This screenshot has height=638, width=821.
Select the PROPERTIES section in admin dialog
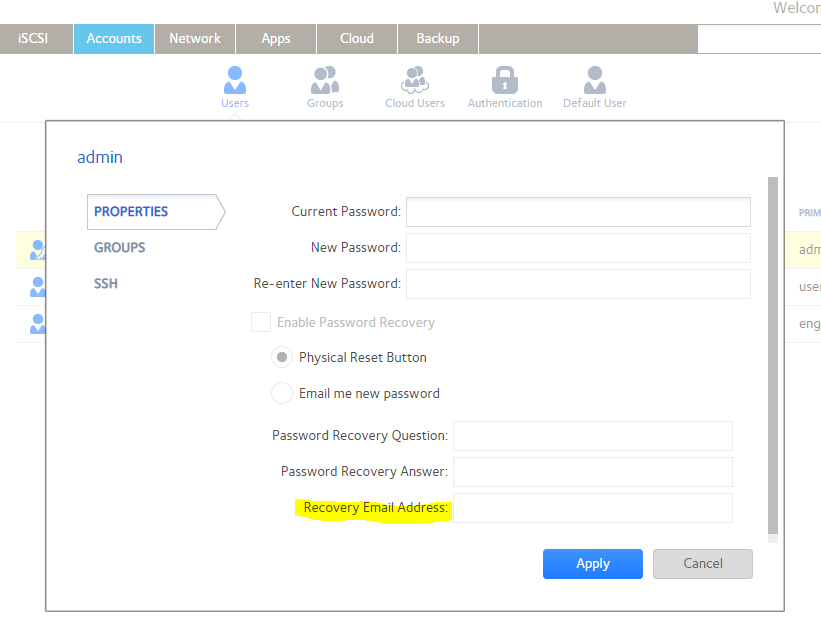[156, 212]
